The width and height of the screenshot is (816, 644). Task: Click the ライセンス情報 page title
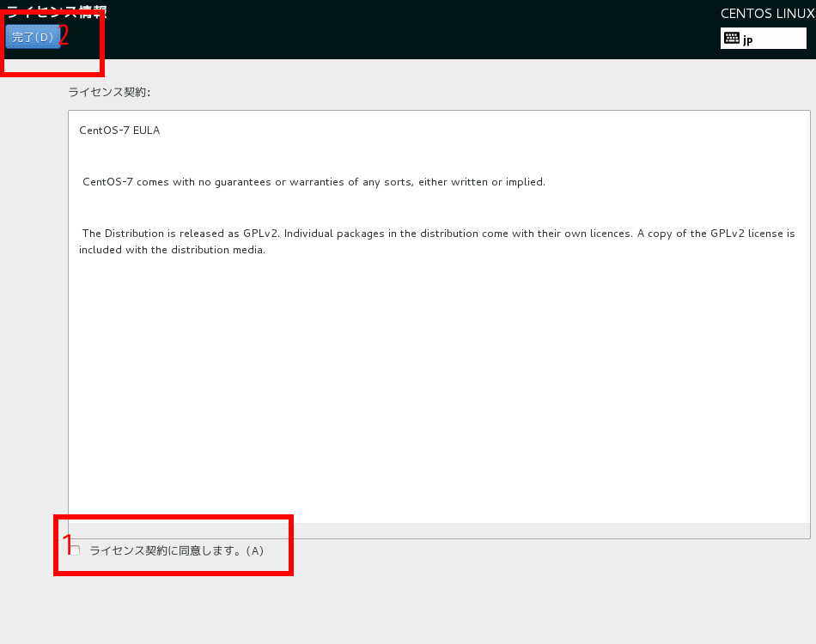(x=57, y=12)
